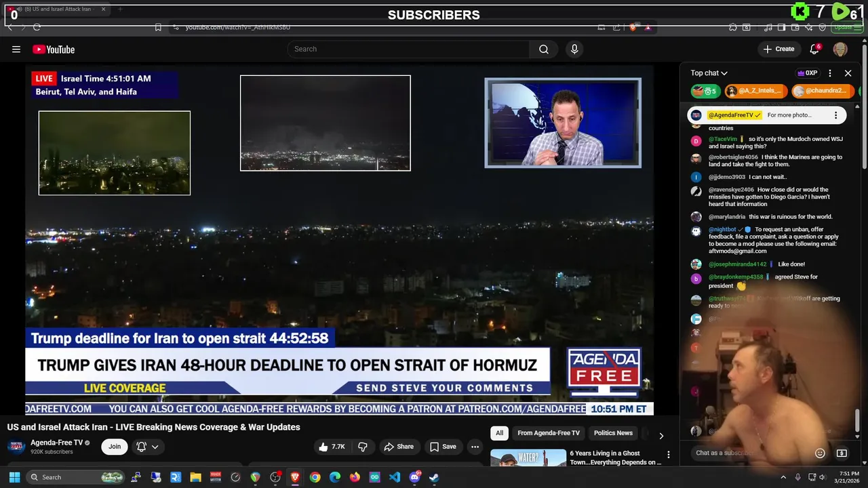Open File Explorer from the taskbar

(x=195, y=477)
